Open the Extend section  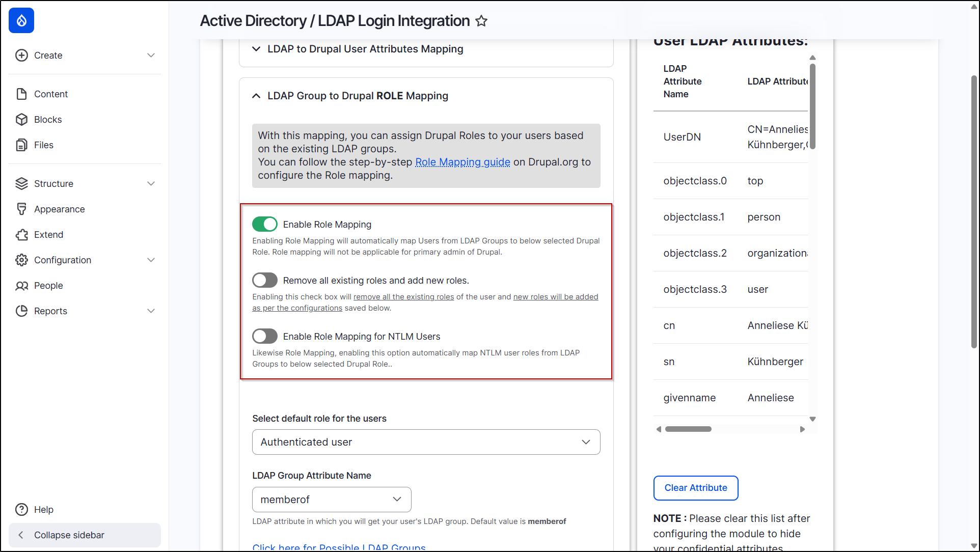48,234
